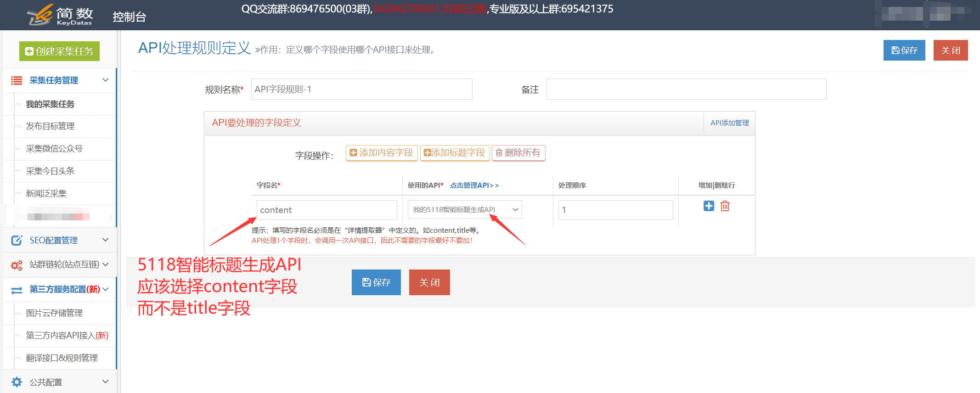Click the 第三方服务配置 exchange arrows icon
980x393 pixels.
tap(17, 290)
